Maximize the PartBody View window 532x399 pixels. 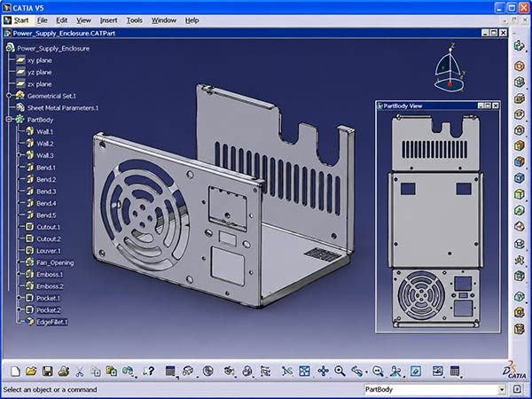point(488,106)
